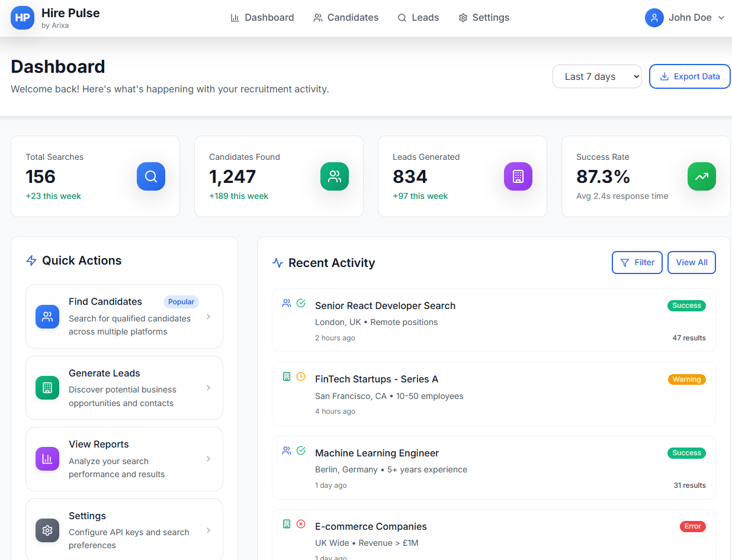Click the candidates icon on Candidates Found card

click(335, 176)
